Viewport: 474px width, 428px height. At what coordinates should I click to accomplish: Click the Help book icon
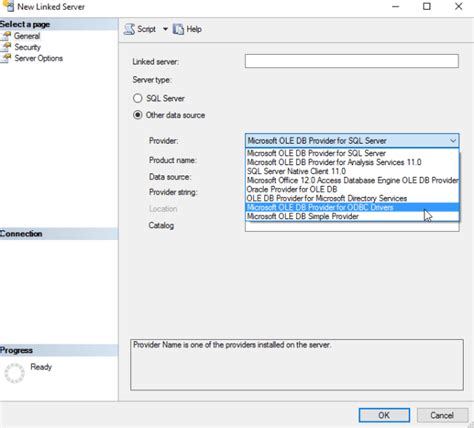(178, 29)
